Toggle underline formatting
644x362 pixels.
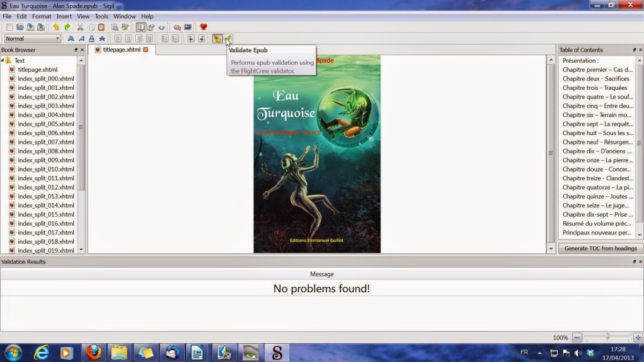[x=92, y=38]
